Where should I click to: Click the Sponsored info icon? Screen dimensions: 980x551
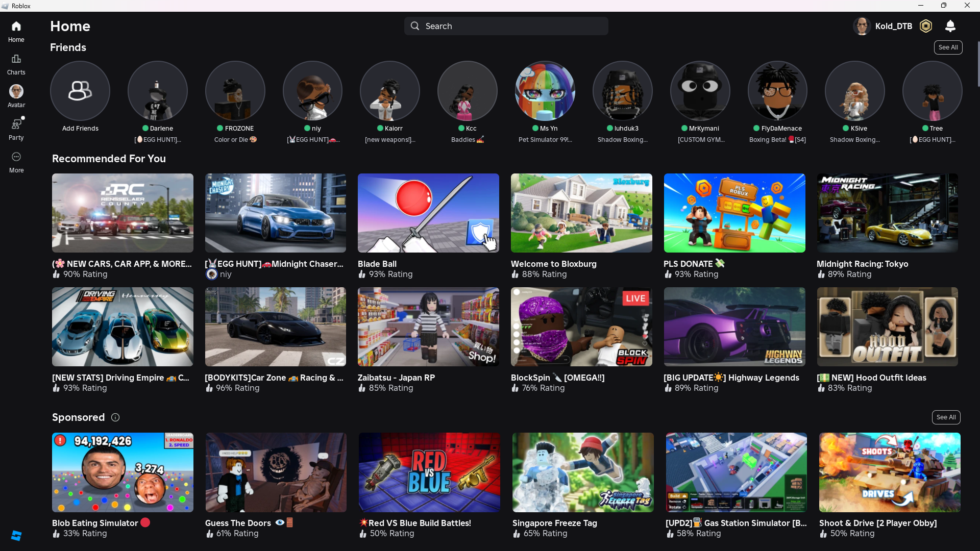pos(115,417)
